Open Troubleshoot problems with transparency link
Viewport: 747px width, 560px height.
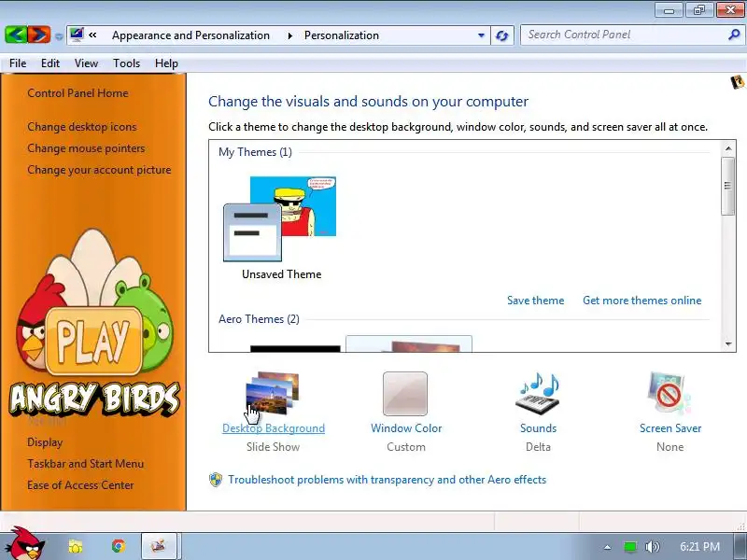(x=387, y=480)
